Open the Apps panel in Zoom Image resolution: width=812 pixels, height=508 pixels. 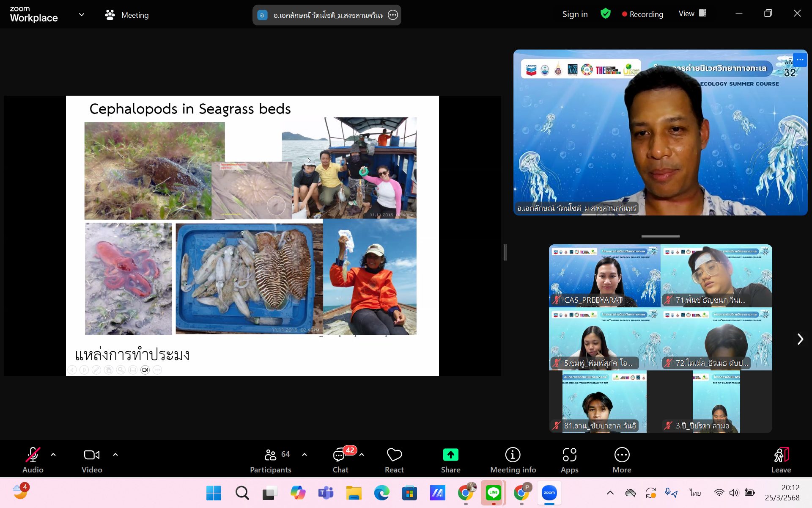tap(569, 460)
